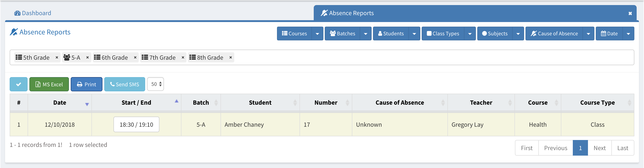644x168 pixels.
Task: Click the Students filter button
Action: [x=391, y=34]
